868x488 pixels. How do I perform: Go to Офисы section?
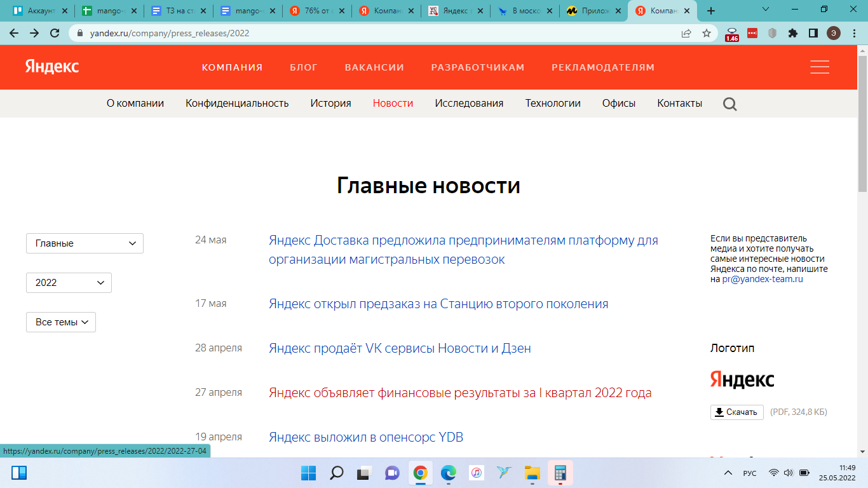[619, 103]
